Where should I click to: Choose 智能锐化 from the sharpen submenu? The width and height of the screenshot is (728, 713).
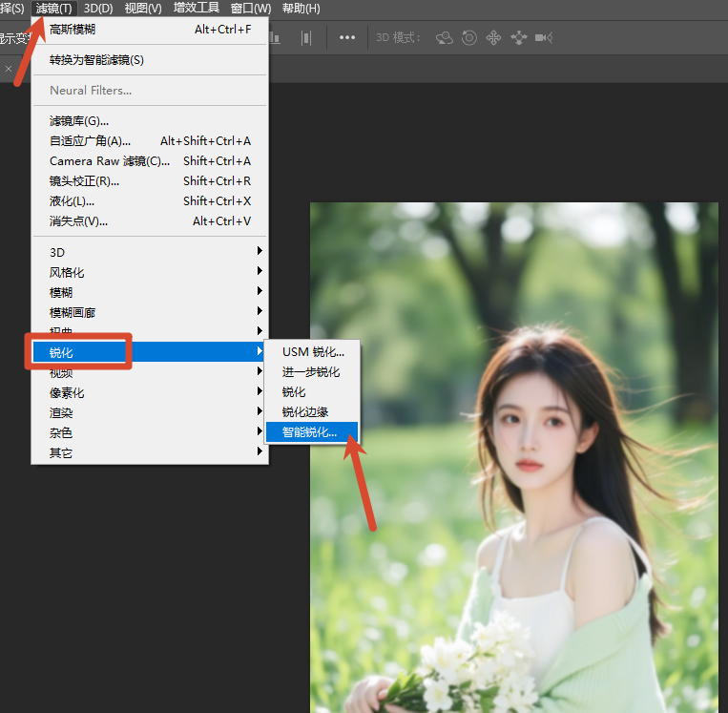[x=310, y=432]
